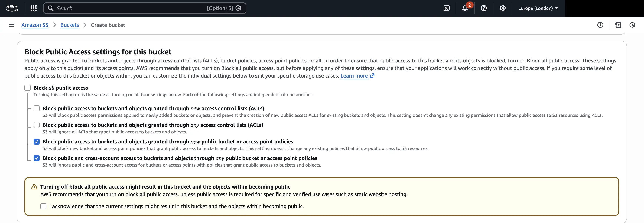Click the external link icon beside Learn more

point(372,76)
